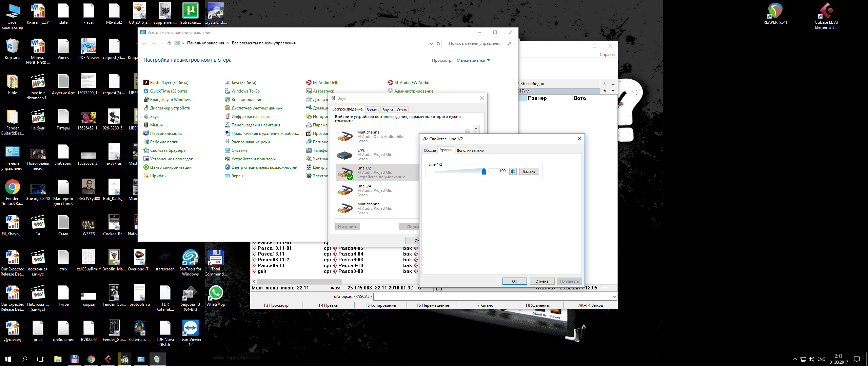Open the Total Commander command line dropdown
The width and height of the screenshot is (868, 366).
[614, 297]
